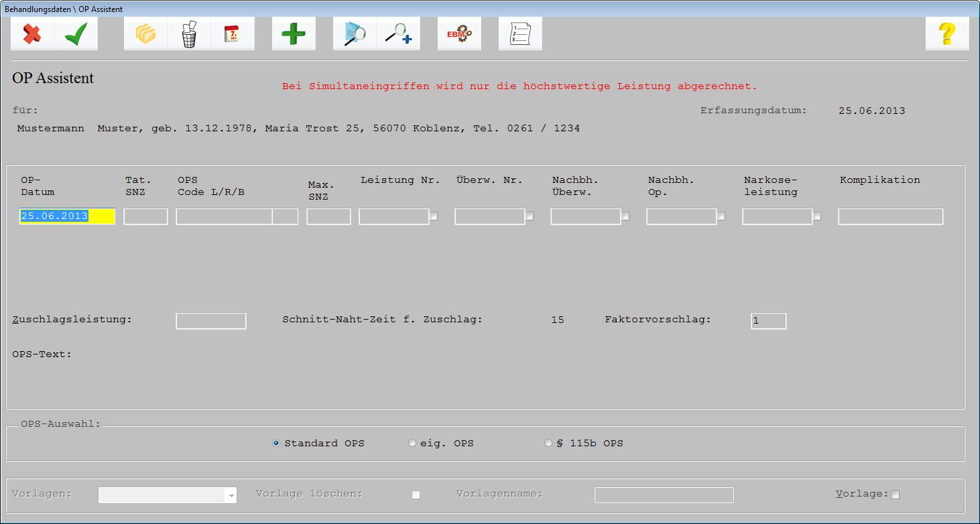Tick the Nachbh. Überw. checkbox
This screenshot has height=524, width=980.
coord(625,216)
